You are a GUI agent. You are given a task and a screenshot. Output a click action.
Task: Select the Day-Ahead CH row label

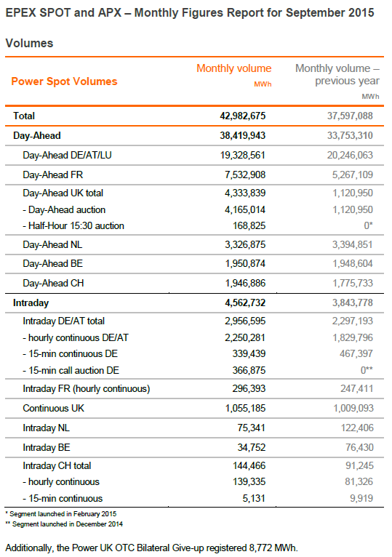[x=53, y=283]
